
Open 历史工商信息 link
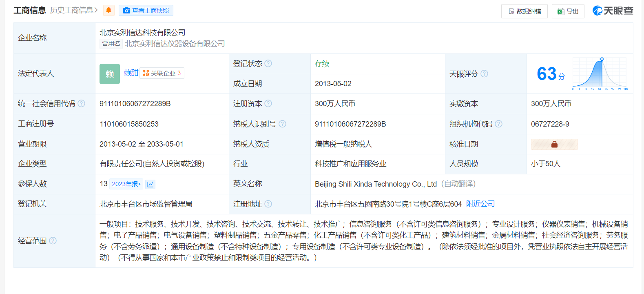pos(74,10)
